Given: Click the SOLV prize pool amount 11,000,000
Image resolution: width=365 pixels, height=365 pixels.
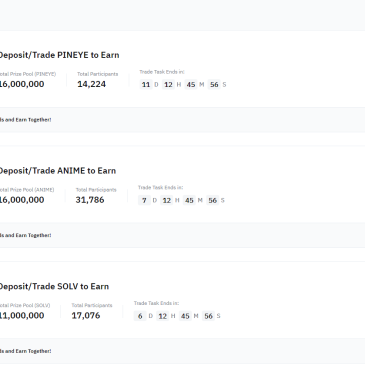Looking at the screenshot, I should pos(22,315).
